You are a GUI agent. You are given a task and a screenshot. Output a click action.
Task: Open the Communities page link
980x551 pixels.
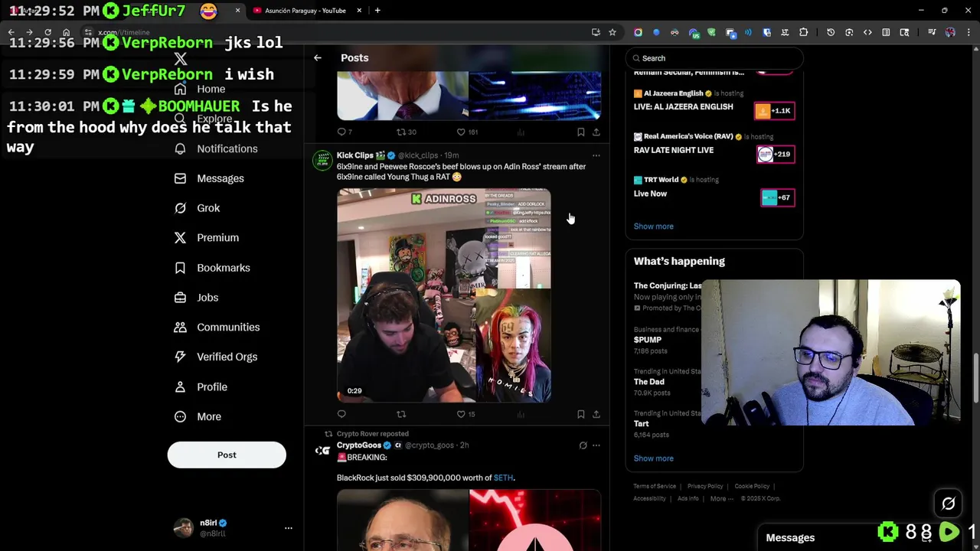(228, 327)
